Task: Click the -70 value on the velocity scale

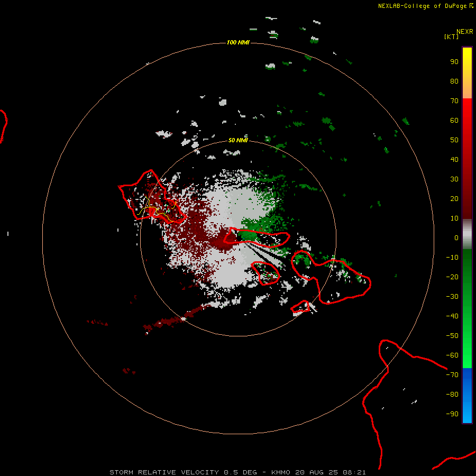Action: (452, 375)
